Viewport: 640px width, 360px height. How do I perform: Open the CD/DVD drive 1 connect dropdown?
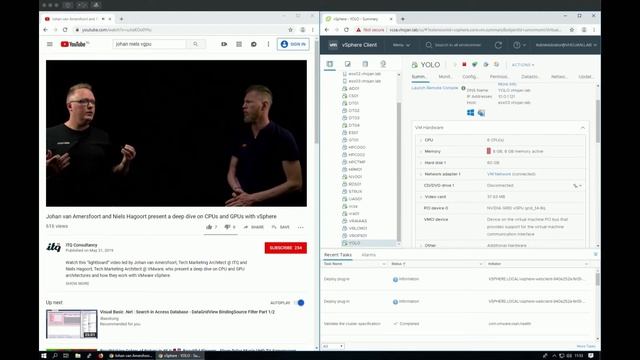(577, 186)
